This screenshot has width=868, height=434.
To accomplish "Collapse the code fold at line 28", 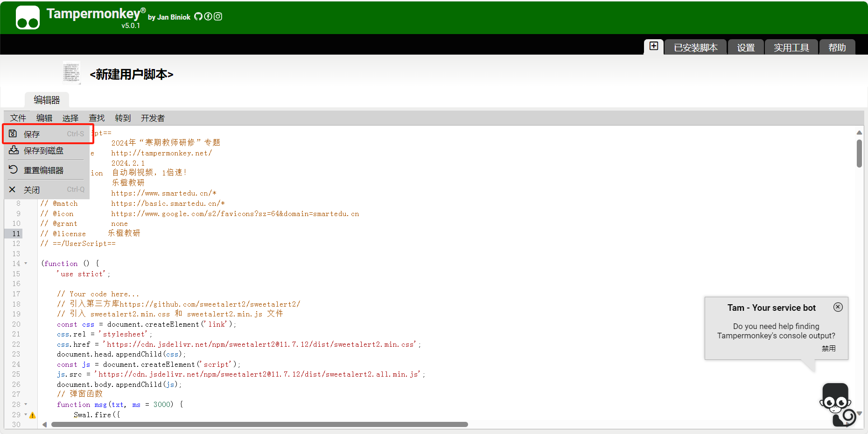I will [26, 405].
